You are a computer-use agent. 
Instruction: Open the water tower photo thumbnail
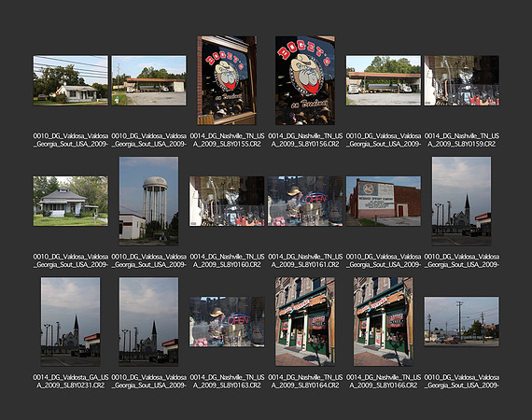click(148, 201)
